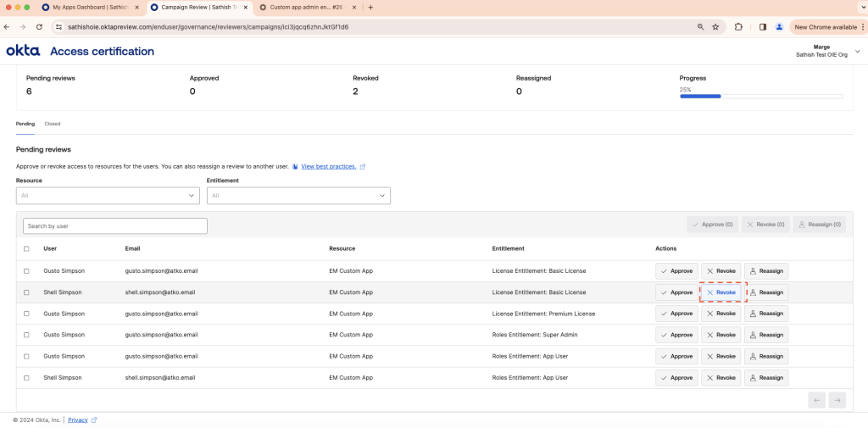Click the Okta logo in header
The width and height of the screenshot is (868, 428).
click(23, 51)
